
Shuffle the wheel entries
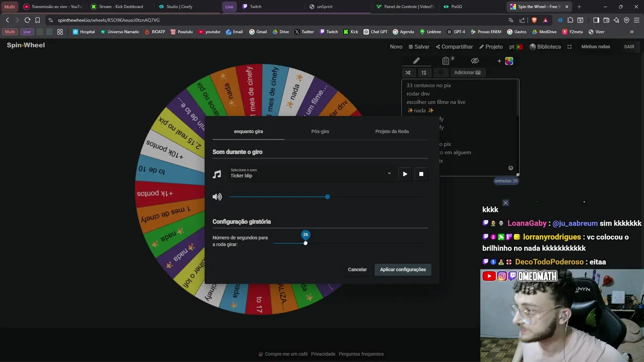pyautogui.click(x=408, y=72)
